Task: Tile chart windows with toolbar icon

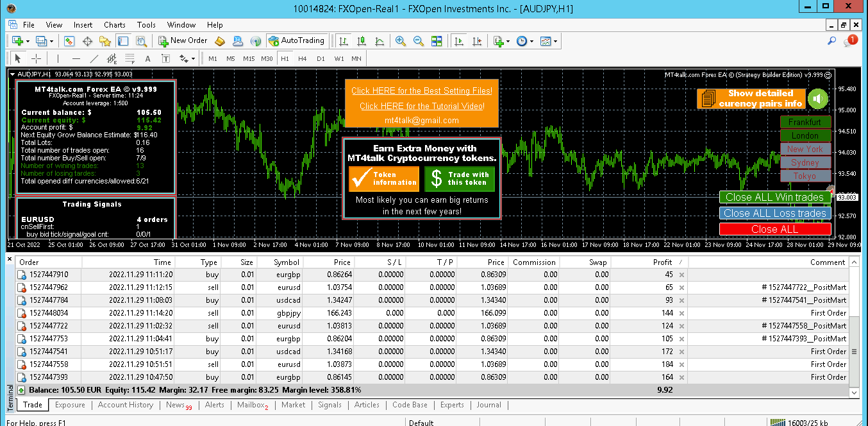Action: pyautogui.click(x=437, y=41)
